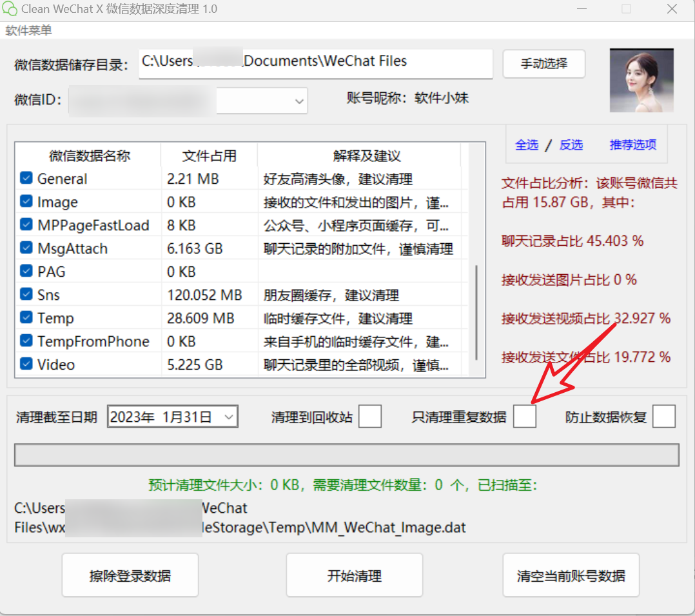Click the 朋友圈缓存，建议清理 description

[x=331, y=295]
